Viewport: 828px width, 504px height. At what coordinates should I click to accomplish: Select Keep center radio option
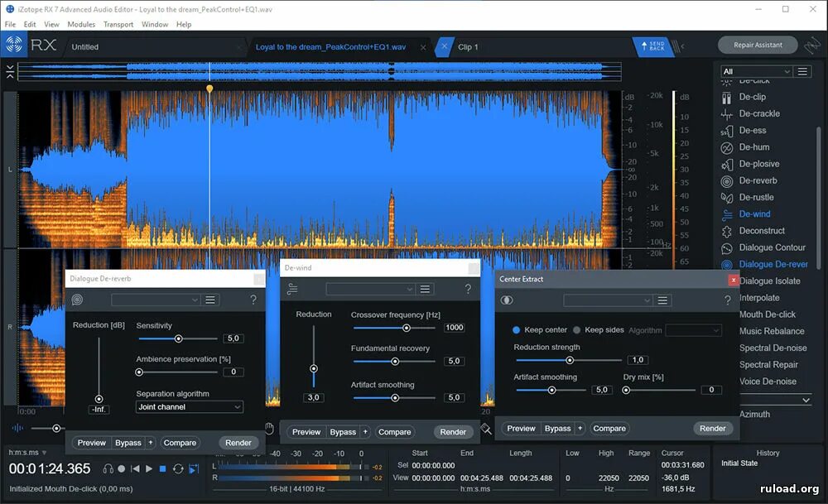[517, 330]
